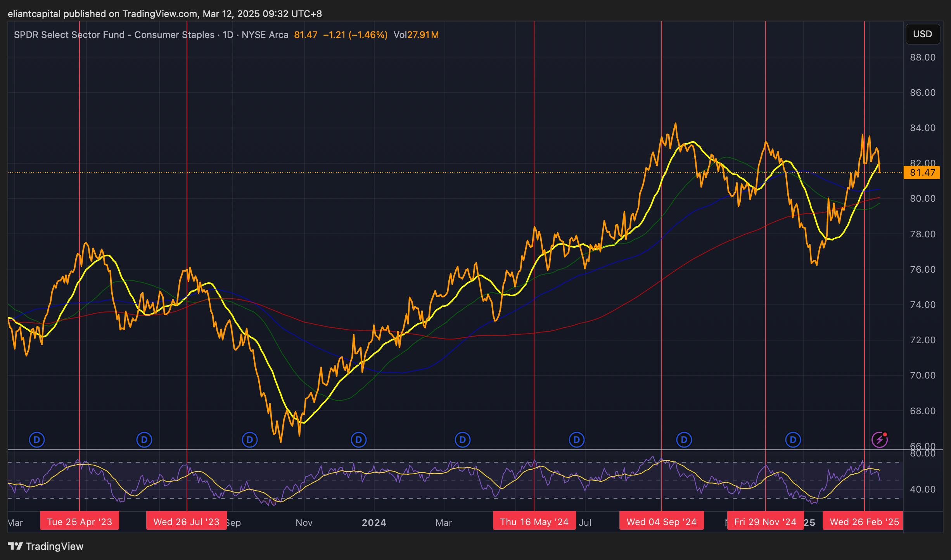Click the 2024 label on time axis
This screenshot has width=951, height=560.
[374, 523]
